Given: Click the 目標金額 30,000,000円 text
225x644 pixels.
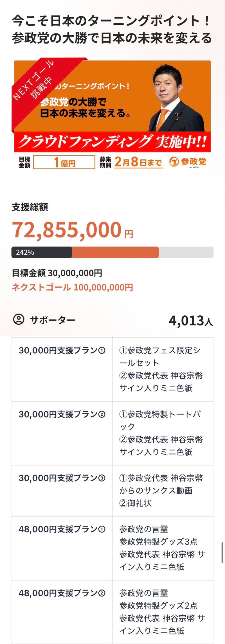Looking at the screenshot, I should point(57,273).
